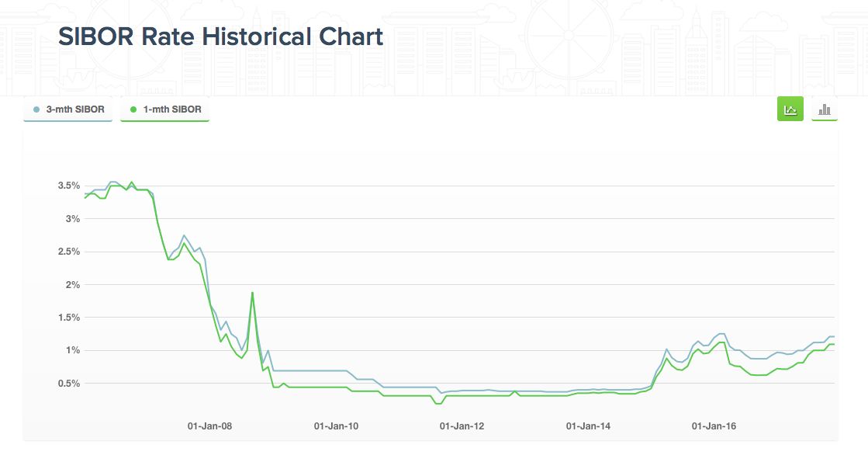Click the 01-Jan-12 x-axis label

click(x=462, y=426)
